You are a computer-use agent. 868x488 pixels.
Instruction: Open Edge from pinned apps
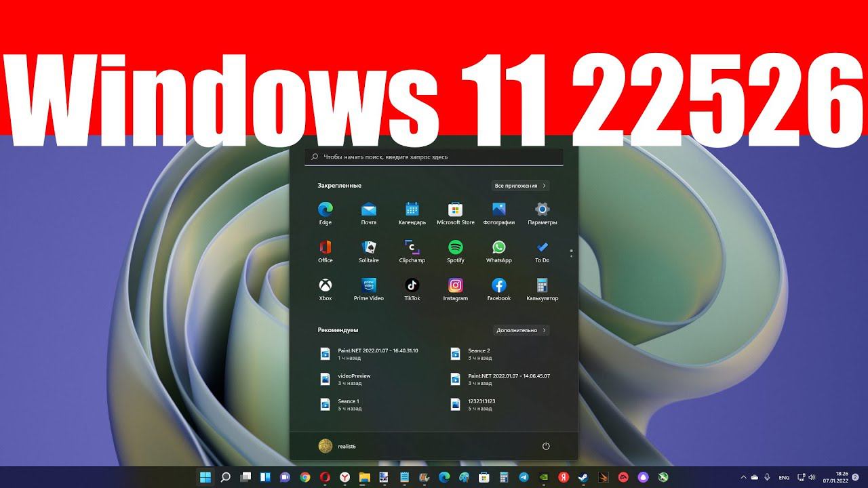(325, 213)
